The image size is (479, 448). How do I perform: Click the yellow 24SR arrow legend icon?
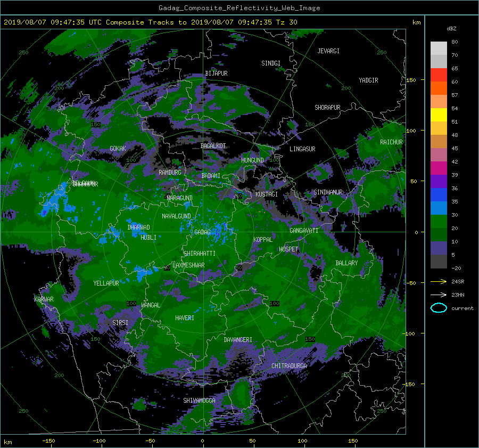439,281
